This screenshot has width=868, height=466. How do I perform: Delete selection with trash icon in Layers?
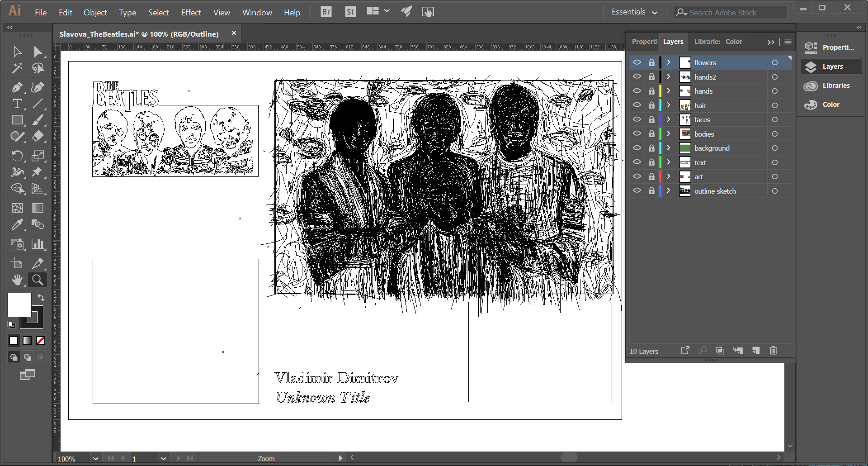click(773, 351)
